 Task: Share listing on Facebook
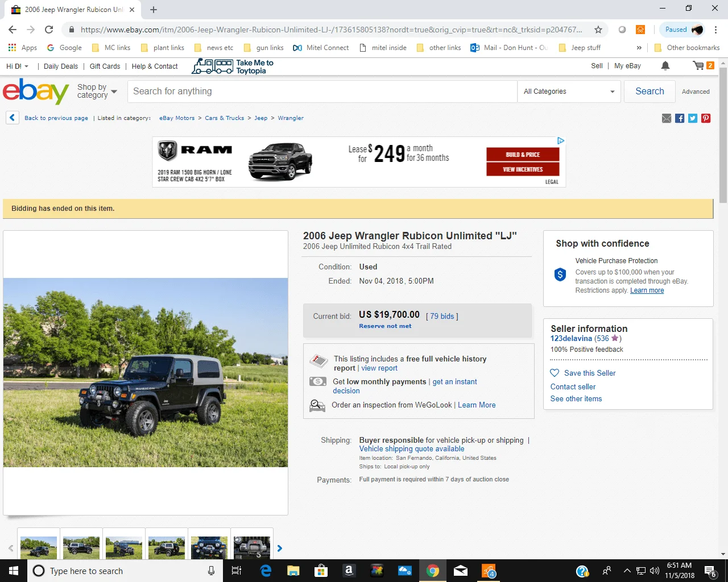680,118
